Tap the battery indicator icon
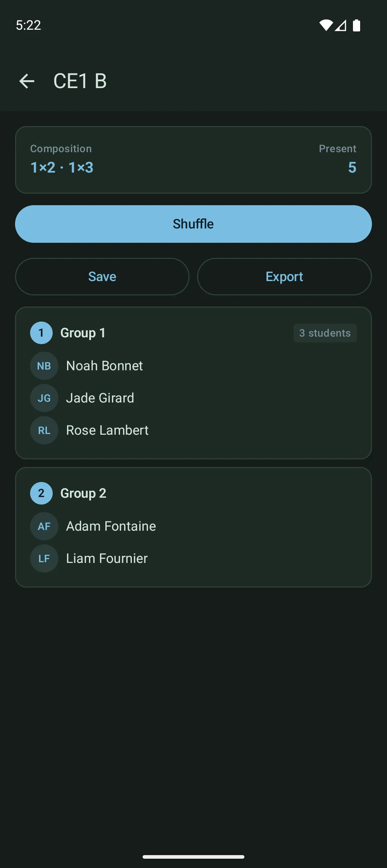This screenshot has height=868, width=387. 357,25
